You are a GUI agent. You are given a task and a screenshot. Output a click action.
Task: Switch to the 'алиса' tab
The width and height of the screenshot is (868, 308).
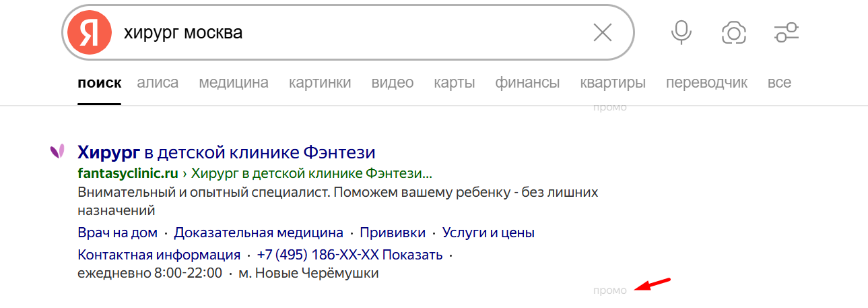tap(158, 83)
